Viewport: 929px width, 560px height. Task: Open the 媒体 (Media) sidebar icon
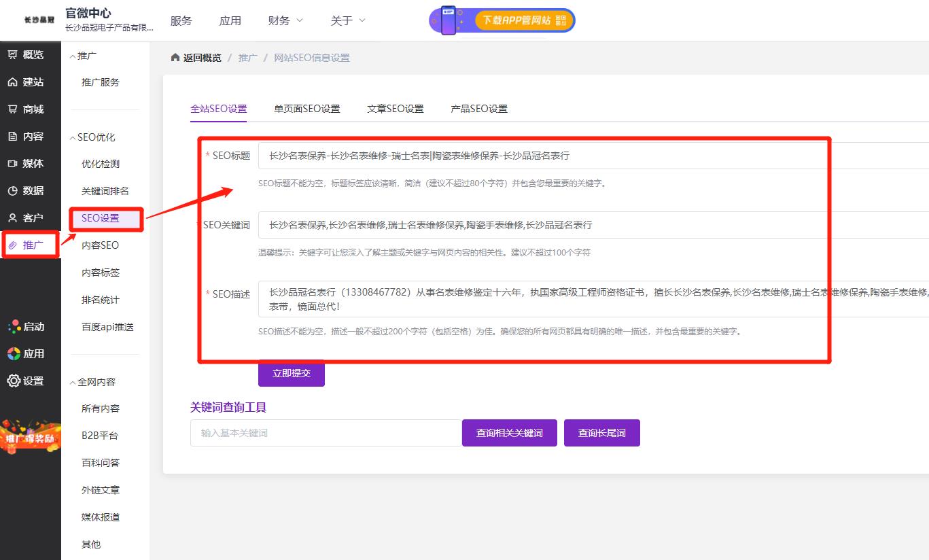point(30,163)
